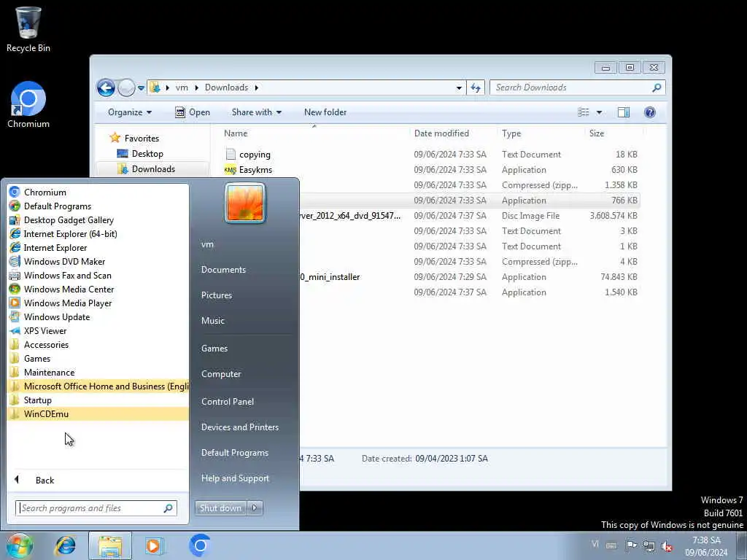Launch Windows Media Player from Start menu
This screenshot has width=747, height=560.
(98, 303)
